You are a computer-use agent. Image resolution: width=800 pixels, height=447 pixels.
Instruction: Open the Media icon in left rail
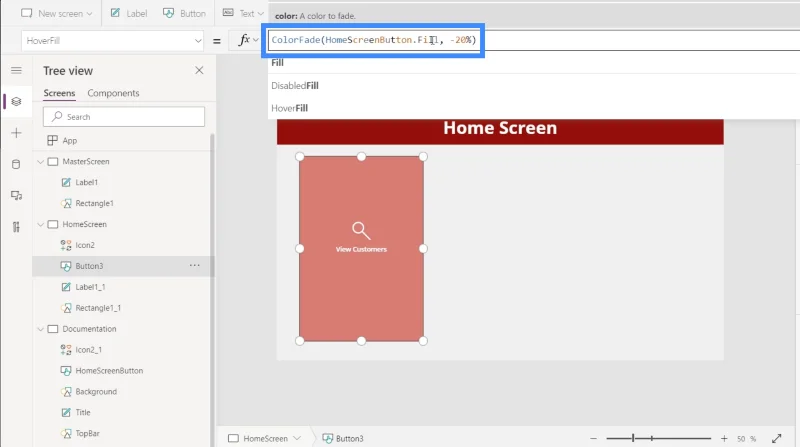pyautogui.click(x=16, y=195)
